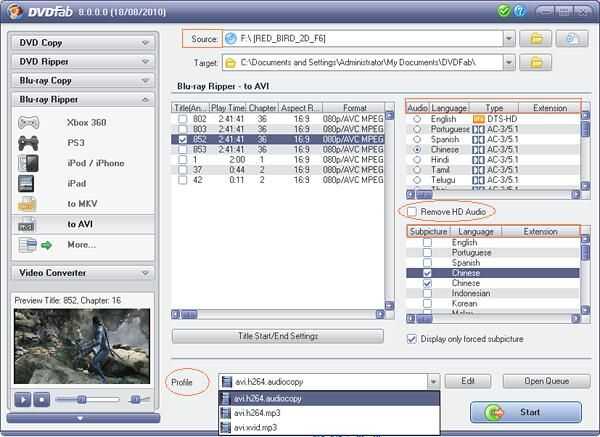Click the disc image source icon button
The height and width of the screenshot is (437, 600).
(572, 39)
